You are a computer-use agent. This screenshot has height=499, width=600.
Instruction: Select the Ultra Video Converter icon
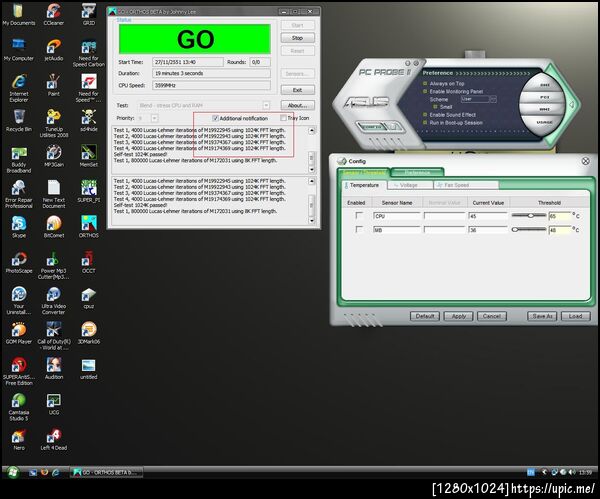54,300
